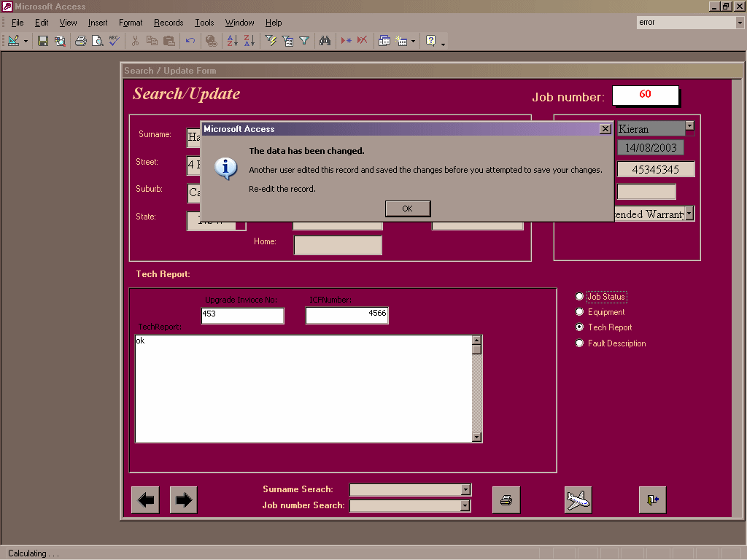Click into the help question box showing 'error'
The image size is (747, 560).
point(686,23)
